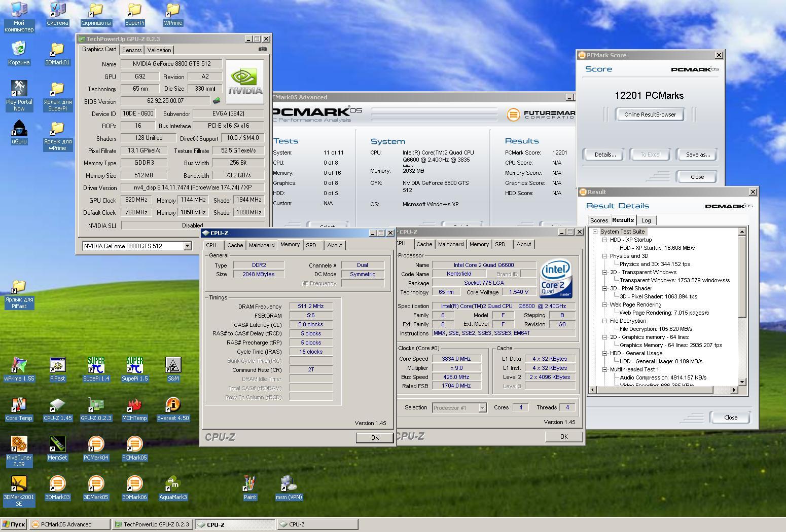Click GPU-Z screenshot camera icon

262,49
